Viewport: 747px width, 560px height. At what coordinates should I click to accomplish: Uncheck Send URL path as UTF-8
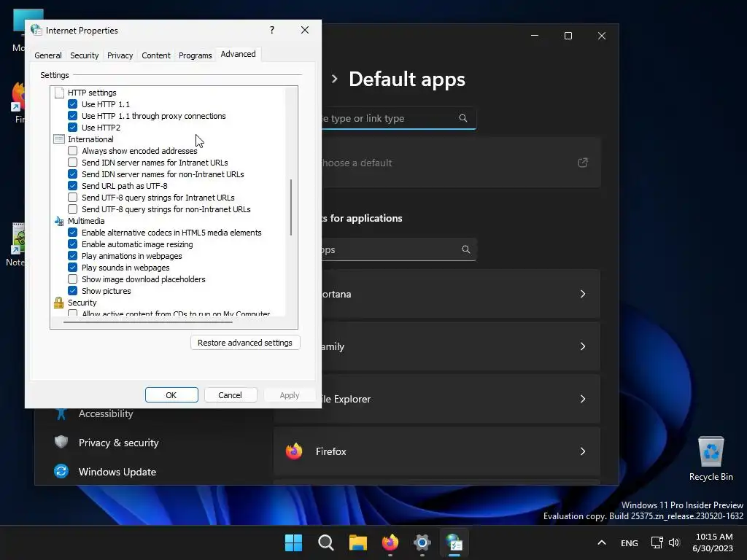[72, 186]
